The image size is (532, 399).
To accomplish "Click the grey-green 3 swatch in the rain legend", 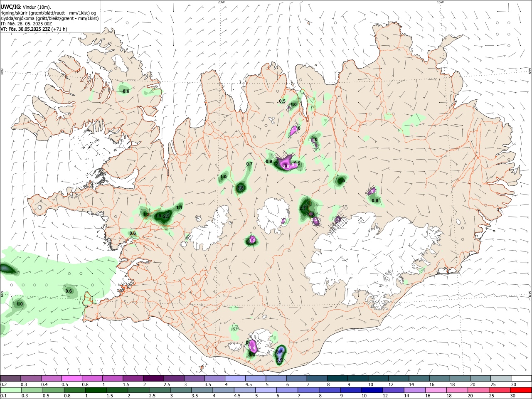I will pyautogui.click(x=181, y=390).
